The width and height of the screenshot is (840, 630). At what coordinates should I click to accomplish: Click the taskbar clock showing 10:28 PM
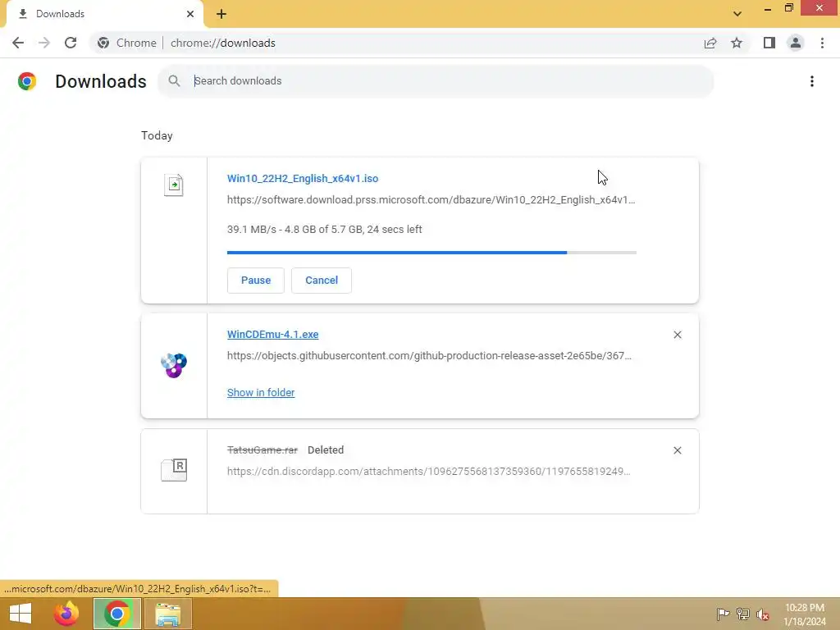pos(805,614)
